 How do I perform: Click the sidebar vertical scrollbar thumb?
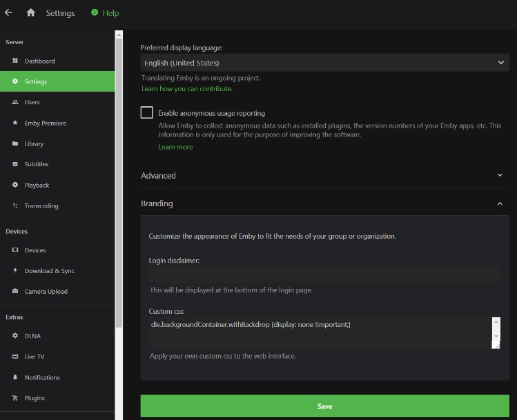[119, 183]
